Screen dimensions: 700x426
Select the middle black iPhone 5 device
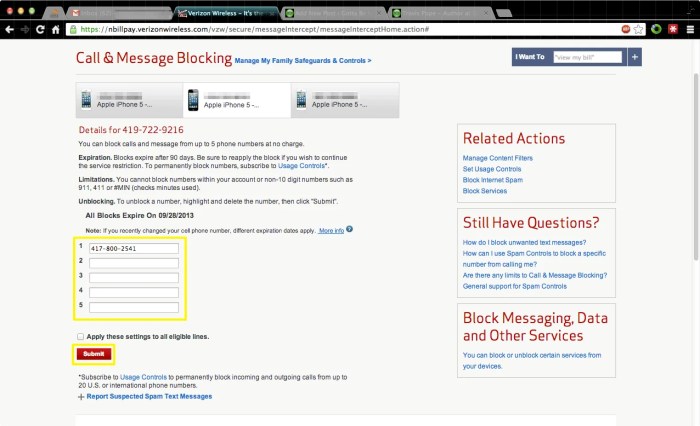click(237, 100)
